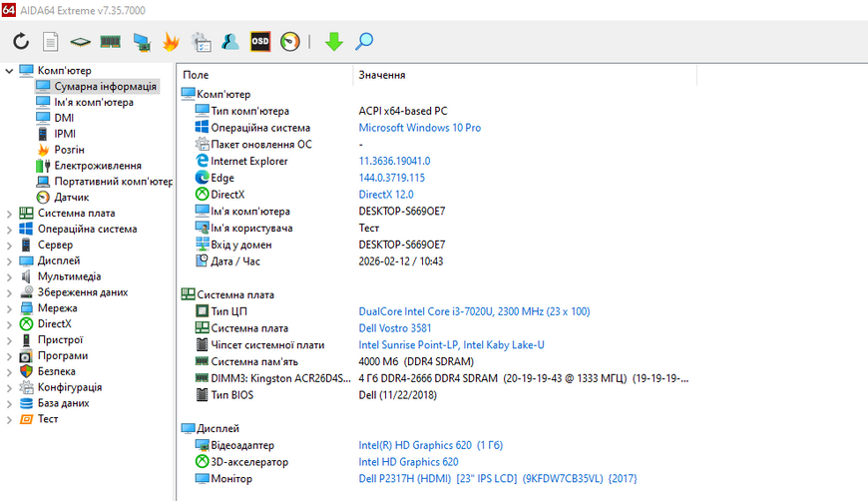The image size is (868, 501).
Task: Click the green download arrow icon
Action: [x=334, y=42]
